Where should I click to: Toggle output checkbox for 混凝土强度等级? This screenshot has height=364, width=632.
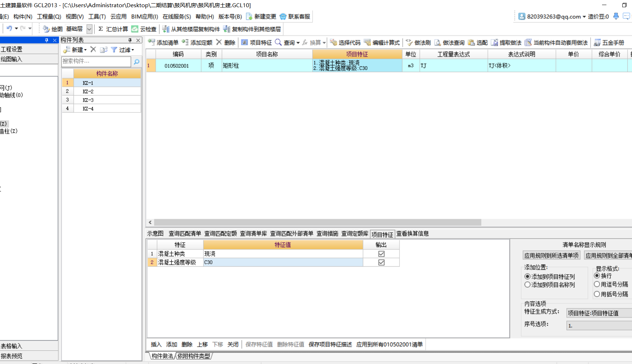(381, 262)
